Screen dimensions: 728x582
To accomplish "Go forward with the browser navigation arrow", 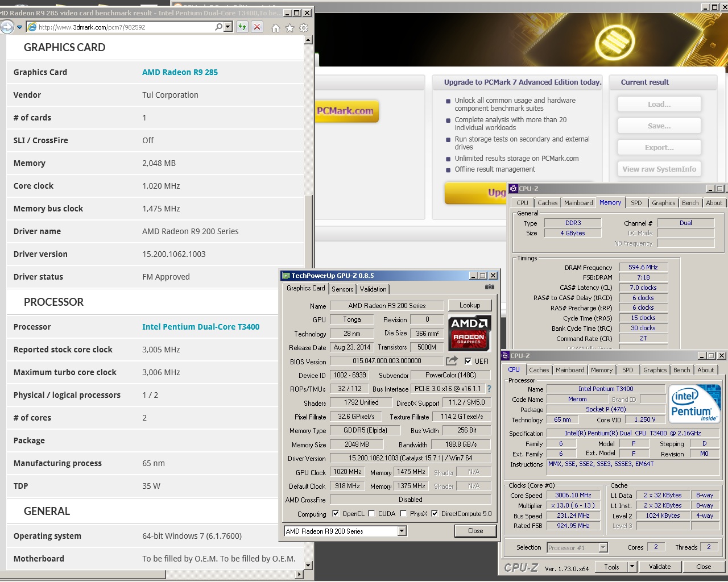I will click(x=6, y=27).
